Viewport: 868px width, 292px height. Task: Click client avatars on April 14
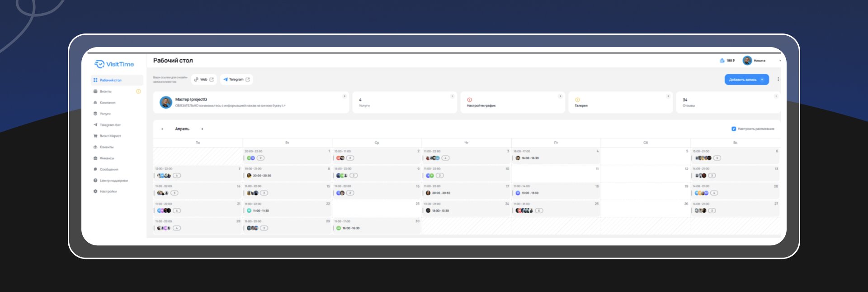[x=163, y=193]
